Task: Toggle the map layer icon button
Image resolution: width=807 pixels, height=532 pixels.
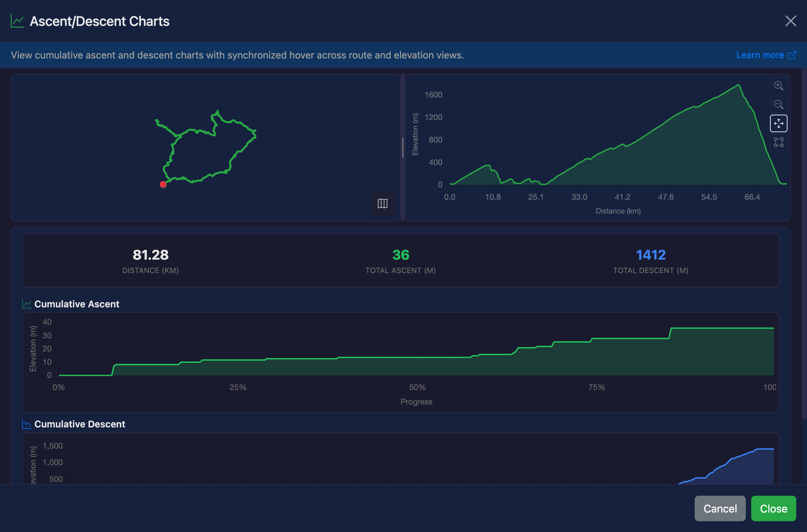Action: [x=382, y=203]
